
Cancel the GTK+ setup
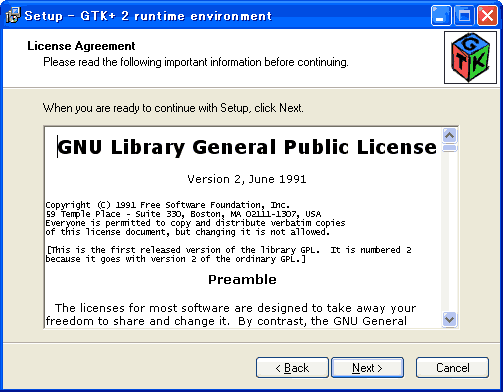click(452, 368)
